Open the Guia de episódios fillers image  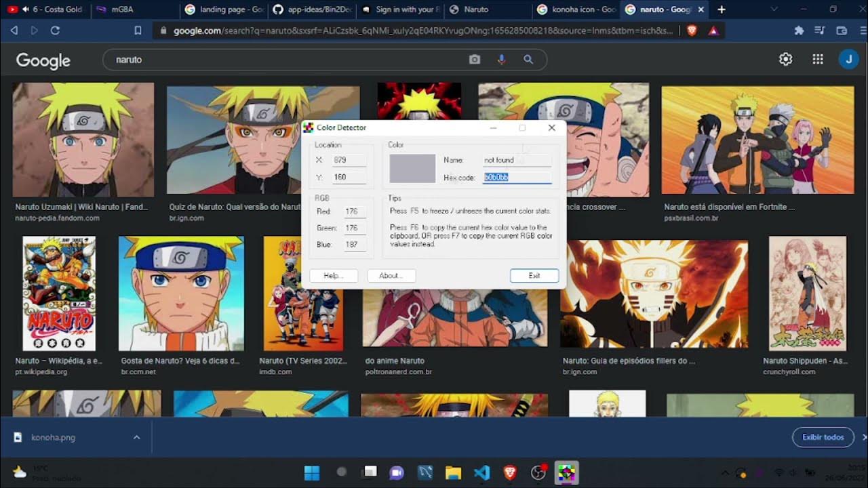point(654,294)
